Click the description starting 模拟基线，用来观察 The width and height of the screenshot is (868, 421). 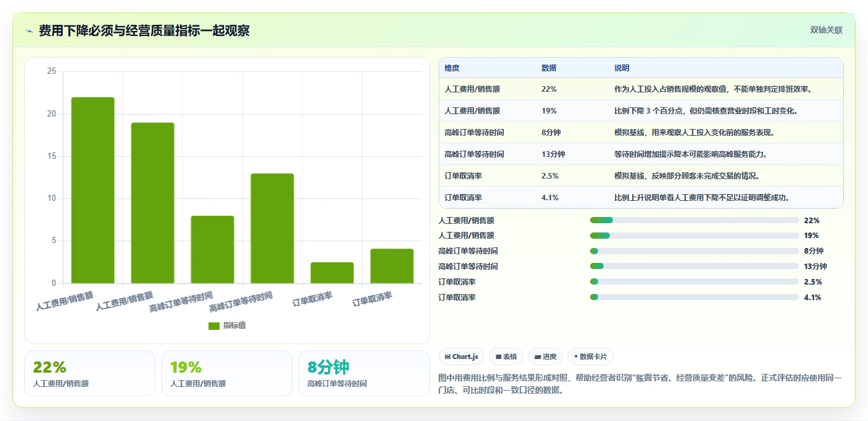point(694,133)
